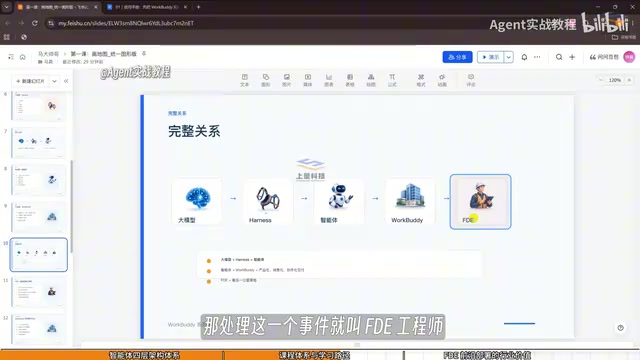Viewport: 640px width, 360px height.
Task: Start the 演示 presentation
Action: click(491, 57)
